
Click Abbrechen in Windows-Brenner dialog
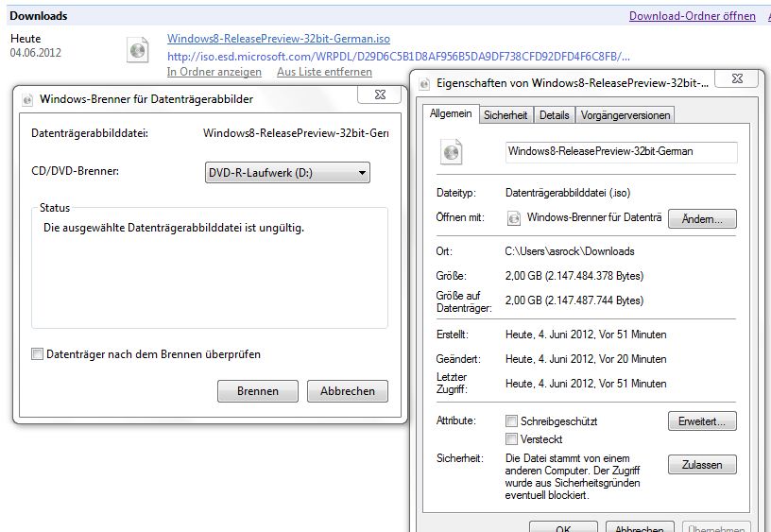point(347,391)
